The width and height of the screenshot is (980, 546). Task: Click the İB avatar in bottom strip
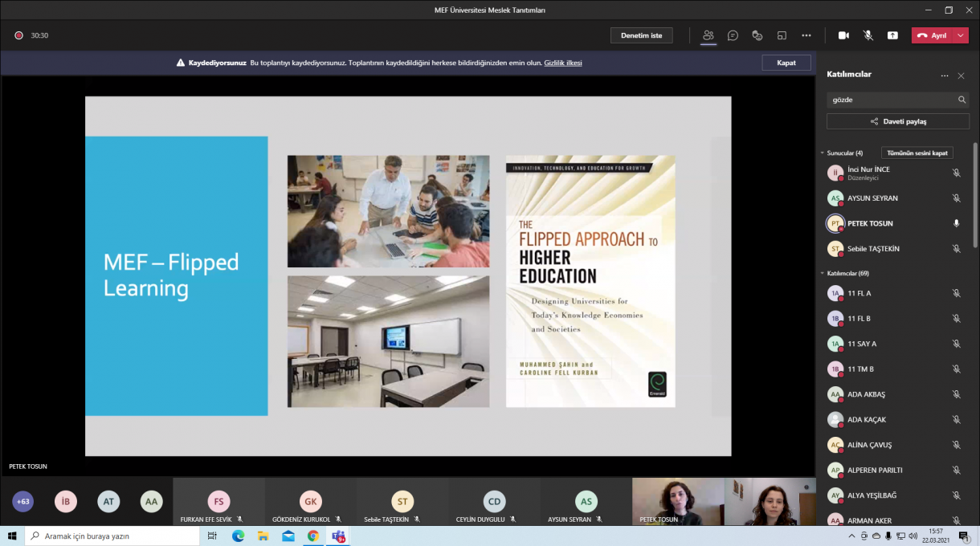(66, 502)
